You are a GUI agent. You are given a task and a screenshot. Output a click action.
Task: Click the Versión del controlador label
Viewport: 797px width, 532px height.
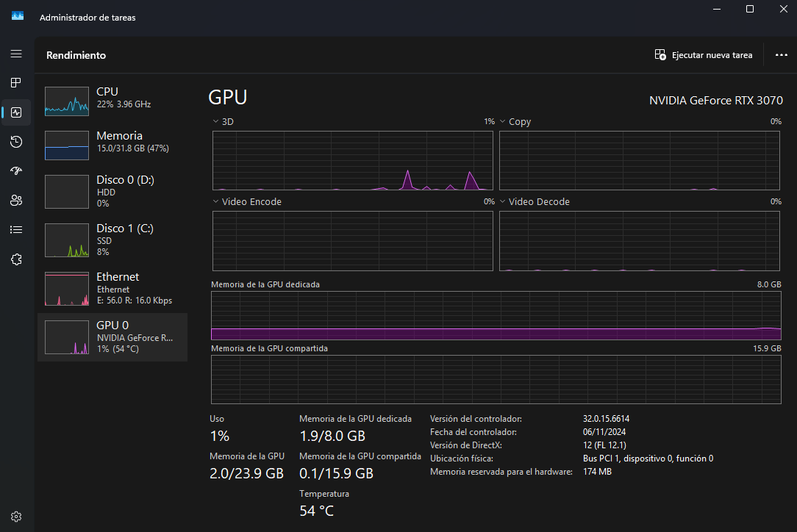476,419
